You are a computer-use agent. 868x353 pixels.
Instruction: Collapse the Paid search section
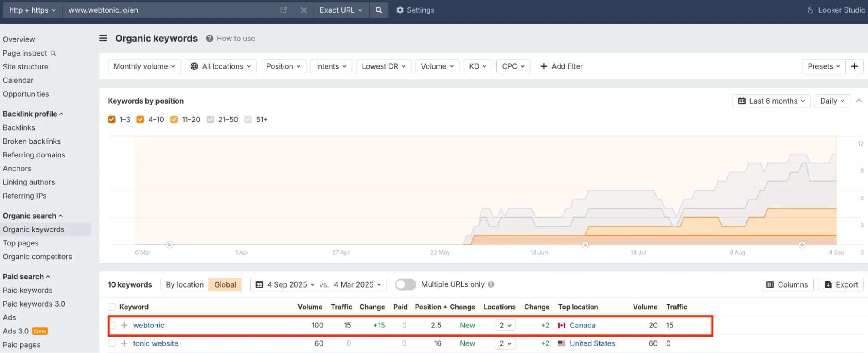click(x=26, y=276)
